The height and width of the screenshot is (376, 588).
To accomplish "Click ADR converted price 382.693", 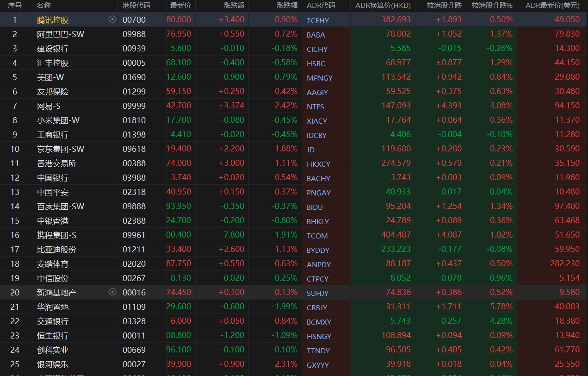I will pos(396,19).
